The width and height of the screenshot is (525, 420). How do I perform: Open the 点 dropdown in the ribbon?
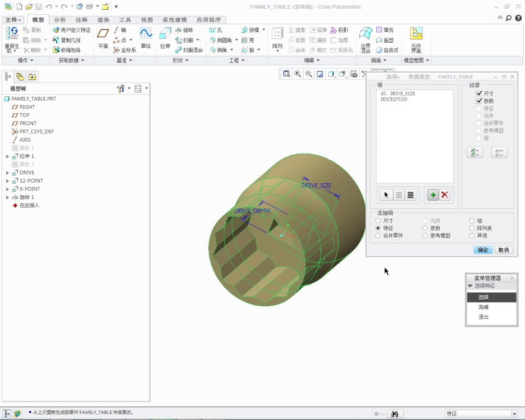pyautogui.click(x=130, y=39)
